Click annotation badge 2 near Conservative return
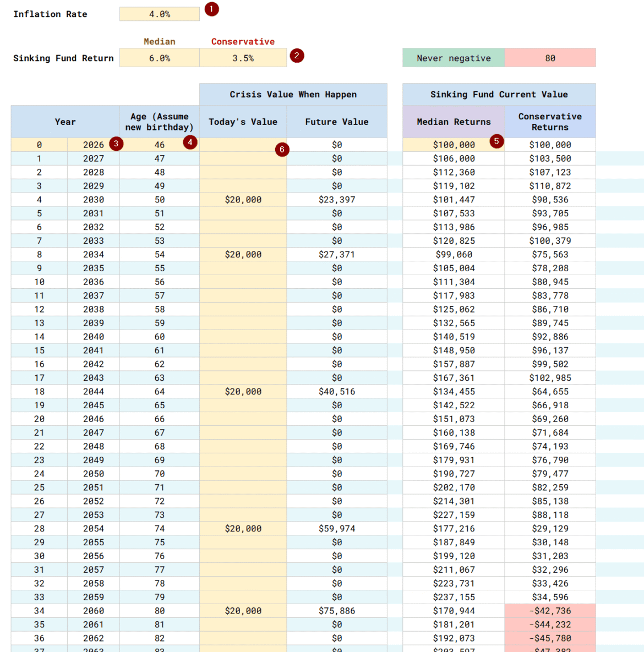 pos(297,55)
